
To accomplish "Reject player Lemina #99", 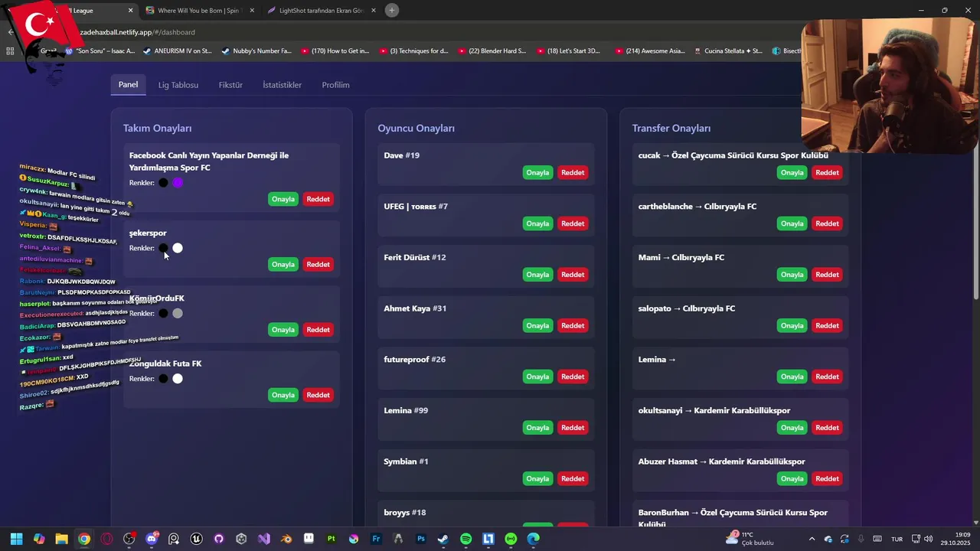I will tap(573, 428).
